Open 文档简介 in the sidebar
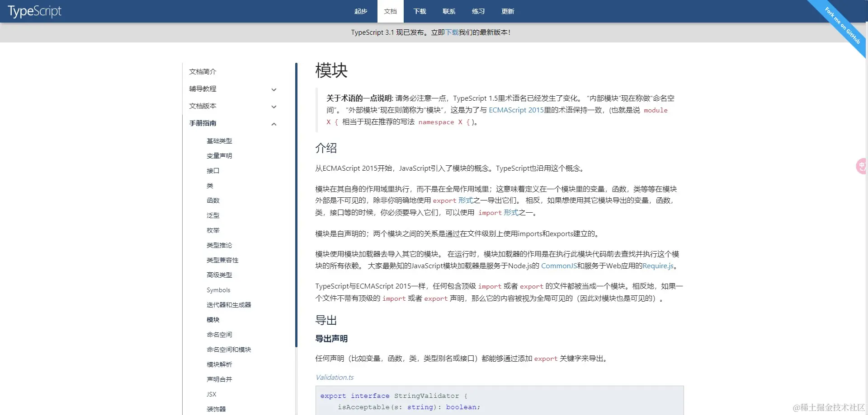The height and width of the screenshot is (415, 868). coord(203,72)
